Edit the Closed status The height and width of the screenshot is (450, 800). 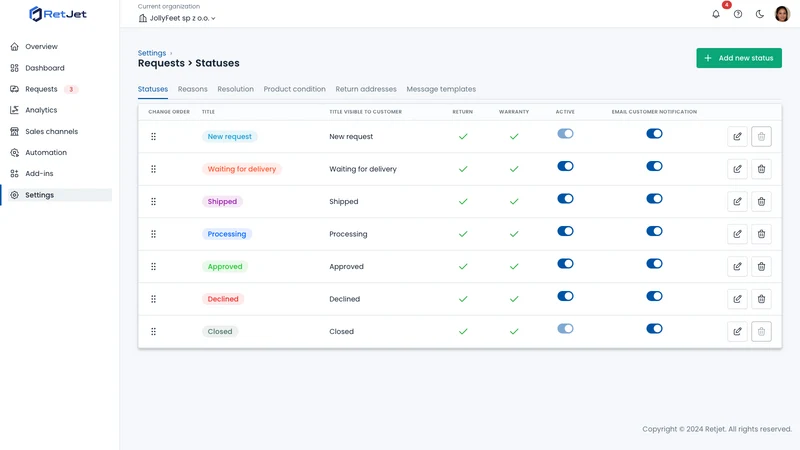[737, 332]
